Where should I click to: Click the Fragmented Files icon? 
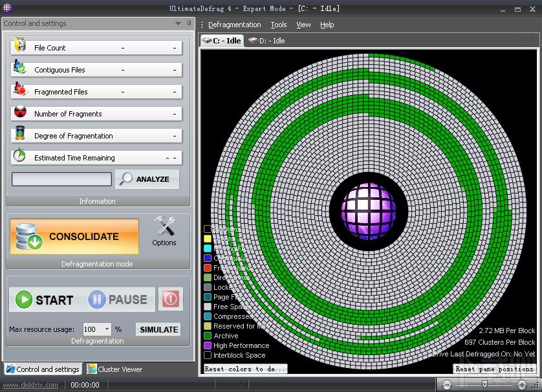point(19,89)
